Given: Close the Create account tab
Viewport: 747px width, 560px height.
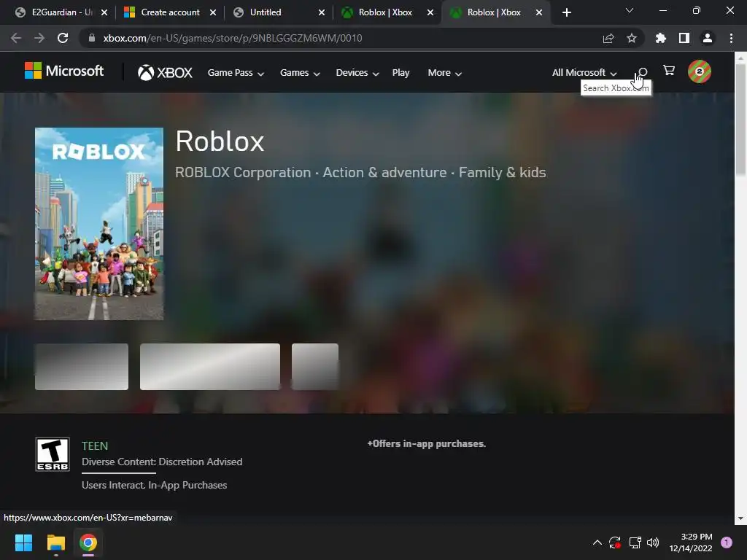Looking at the screenshot, I should pos(213,12).
